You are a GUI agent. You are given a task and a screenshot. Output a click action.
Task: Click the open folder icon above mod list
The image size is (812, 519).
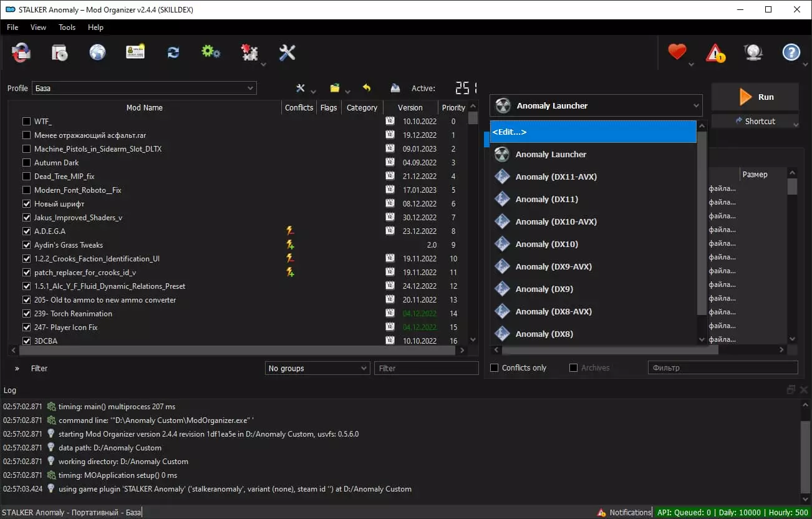tap(335, 89)
